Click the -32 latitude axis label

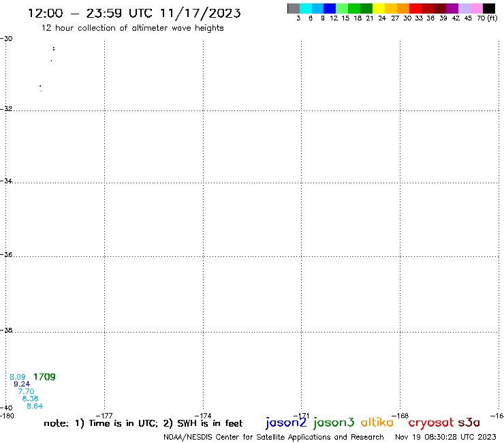point(6,109)
